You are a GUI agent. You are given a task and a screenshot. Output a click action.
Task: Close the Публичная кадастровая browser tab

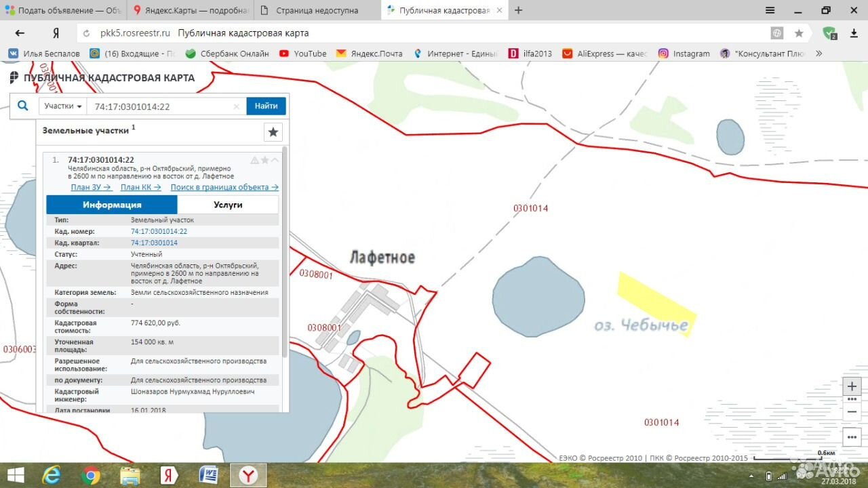click(x=498, y=10)
